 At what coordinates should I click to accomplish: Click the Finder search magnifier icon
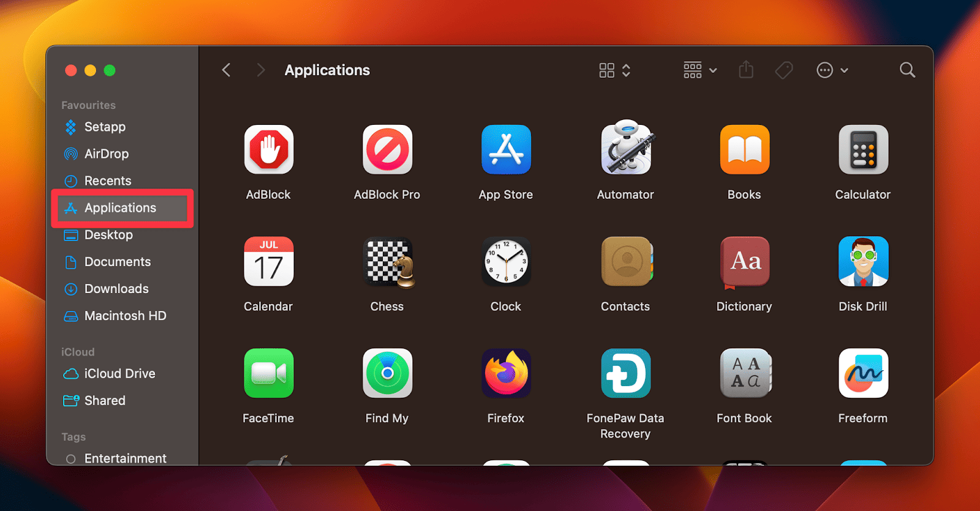click(x=907, y=70)
